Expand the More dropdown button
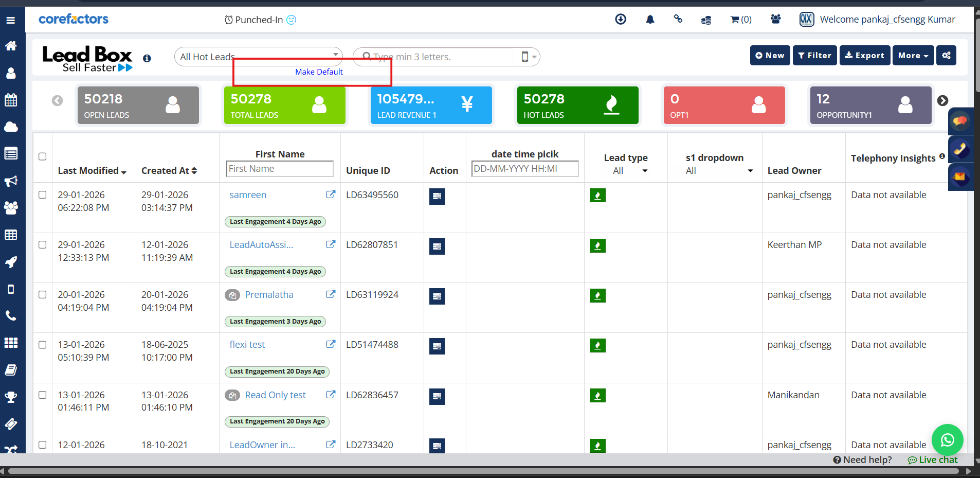 (x=913, y=56)
